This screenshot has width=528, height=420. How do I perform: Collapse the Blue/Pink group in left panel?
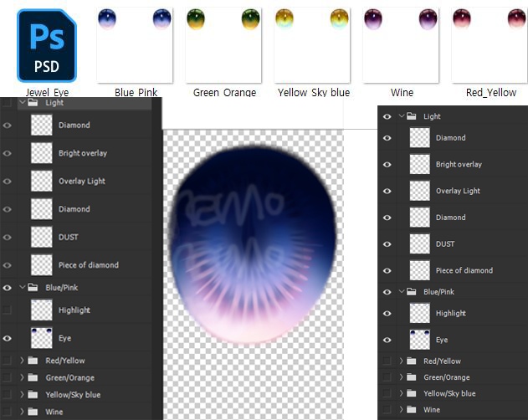coord(23,287)
